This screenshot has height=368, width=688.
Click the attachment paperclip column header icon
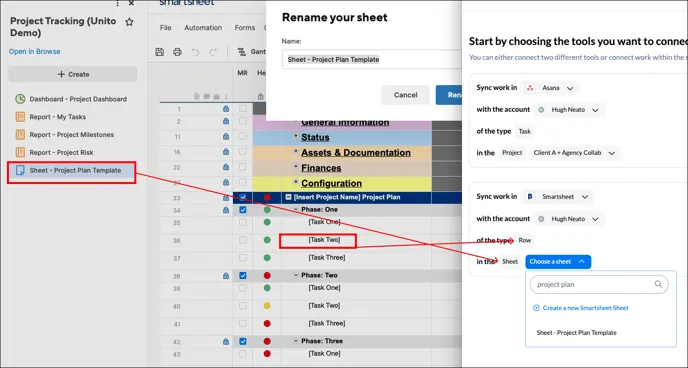(197, 96)
